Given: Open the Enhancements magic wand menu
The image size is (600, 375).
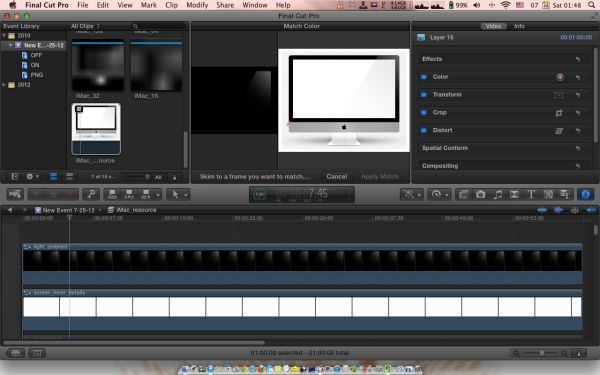Looking at the screenshot, I should [411, 194].
